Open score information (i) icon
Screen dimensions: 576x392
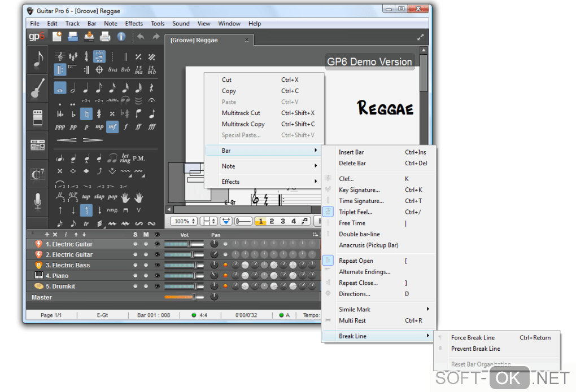[121, 36]
